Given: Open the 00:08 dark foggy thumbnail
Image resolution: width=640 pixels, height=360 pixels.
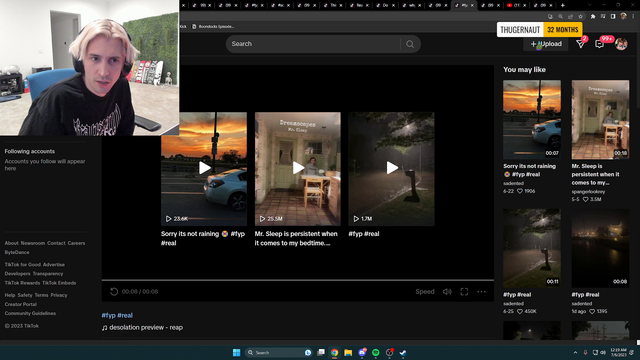Looking at the screenshot, I should point(600,248).
